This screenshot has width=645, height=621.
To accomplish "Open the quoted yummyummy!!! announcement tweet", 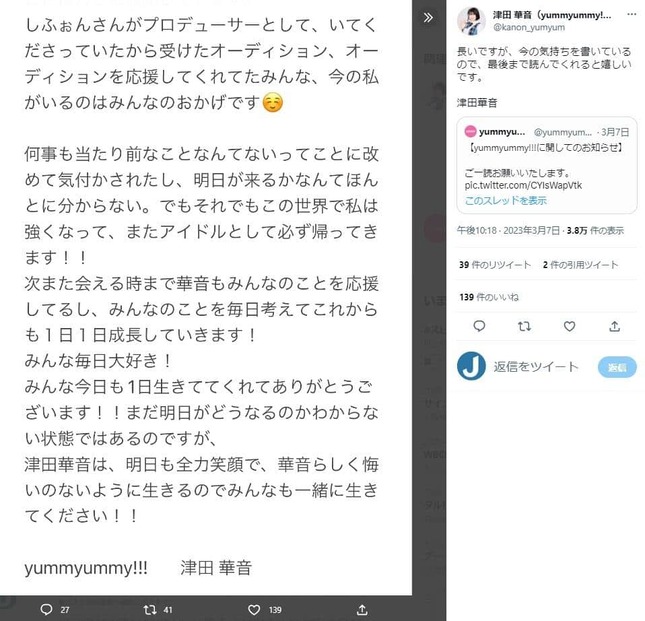I will 547,165.
